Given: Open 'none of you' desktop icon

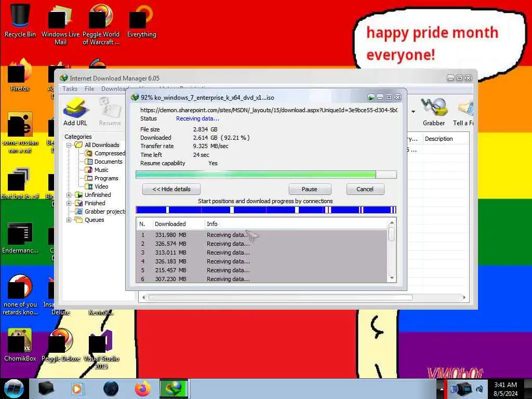Looking at the screenshot, I should point(20,295).
